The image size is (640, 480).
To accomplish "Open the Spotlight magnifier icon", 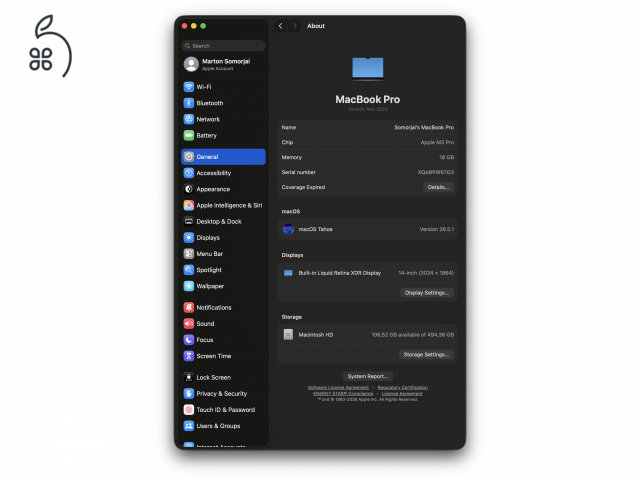I will tap(189, 270).
